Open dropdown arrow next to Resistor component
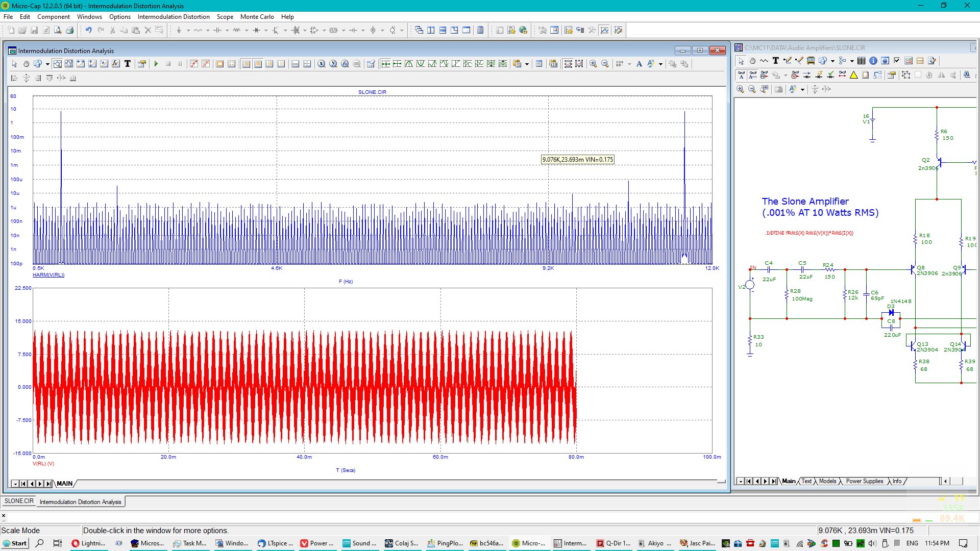Screen dimensions: 980x551 click(x=207, y=30)
